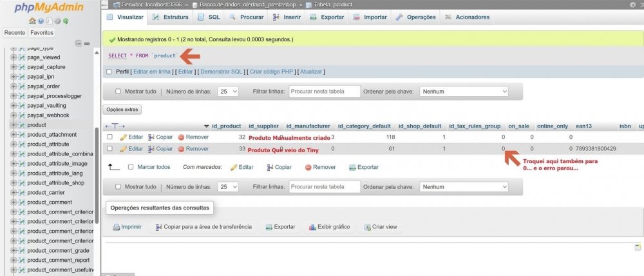Click the product_carrier table icon in sidebar

(22, 193)
